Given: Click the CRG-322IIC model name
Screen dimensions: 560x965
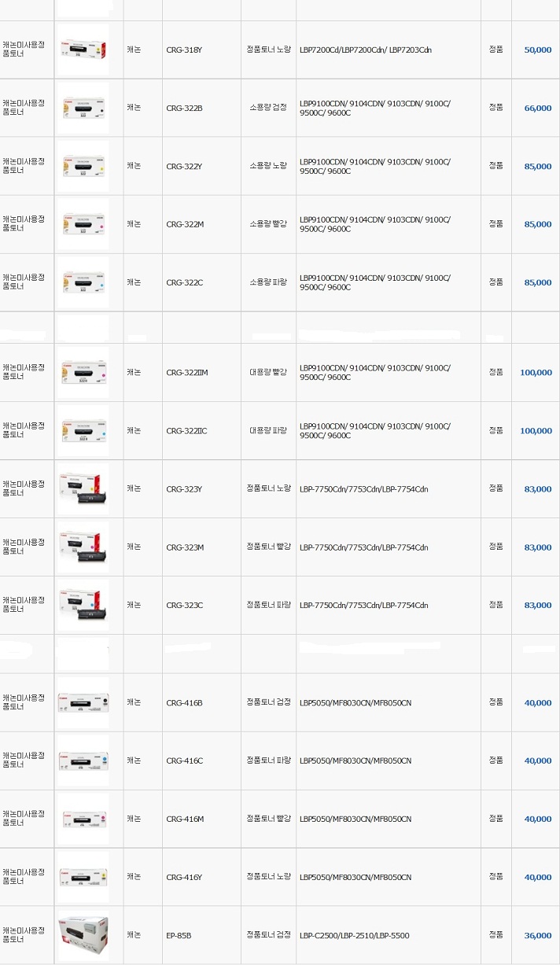Looking at the screenshot, I should (186, 431).
